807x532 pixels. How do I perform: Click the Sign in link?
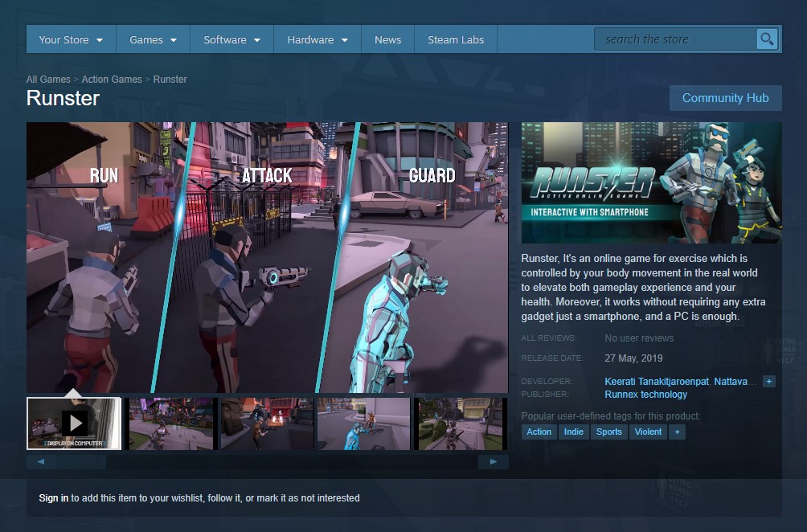(x=54, y=498)
